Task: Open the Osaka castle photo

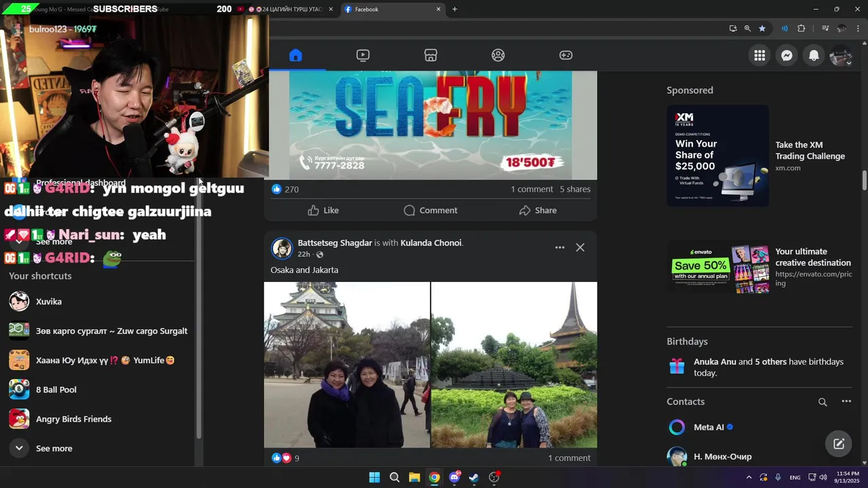Action: [347, 365]
